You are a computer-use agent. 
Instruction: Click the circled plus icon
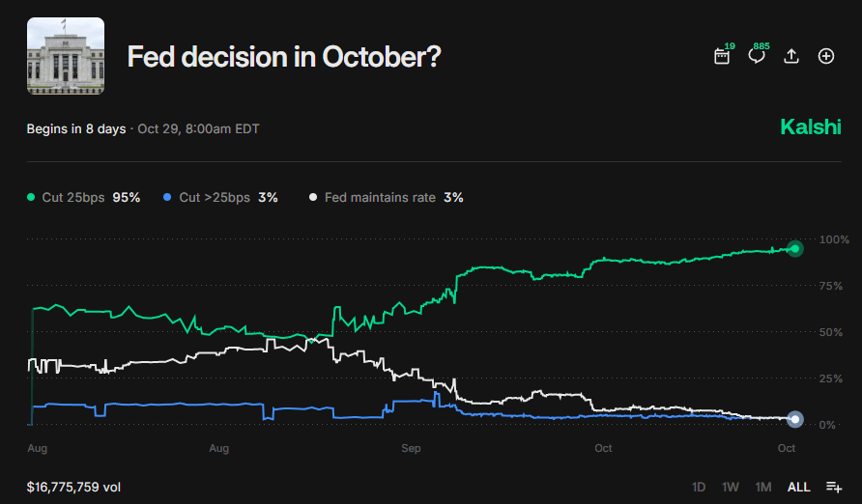point(826,56)
